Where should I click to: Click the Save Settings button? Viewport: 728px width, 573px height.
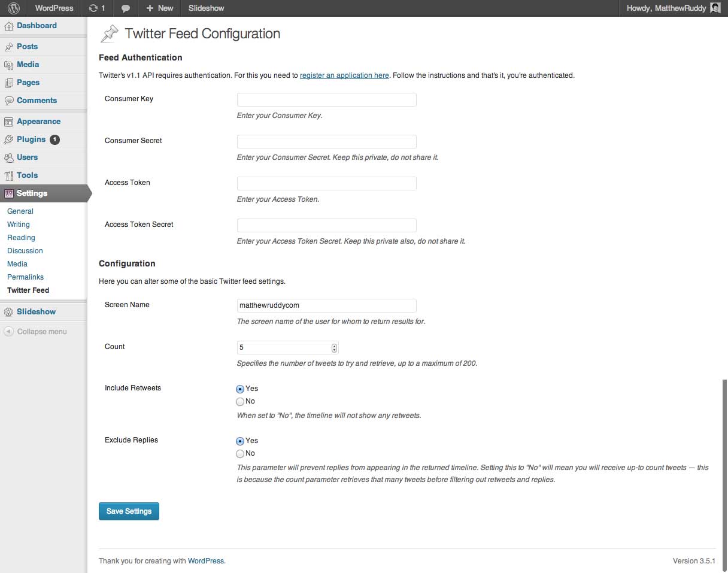pos(129,511)
